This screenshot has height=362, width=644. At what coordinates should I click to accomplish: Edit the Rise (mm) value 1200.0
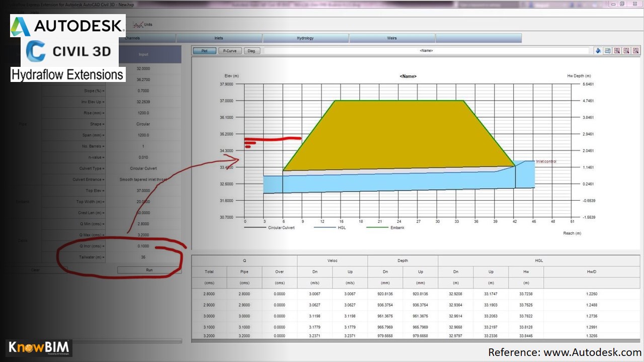click(143, 113)
